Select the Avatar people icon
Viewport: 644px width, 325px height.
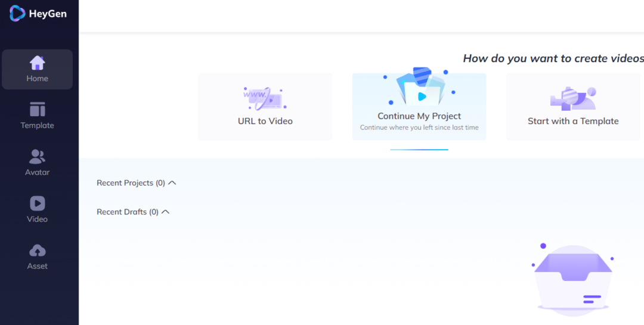coord(38,157)
